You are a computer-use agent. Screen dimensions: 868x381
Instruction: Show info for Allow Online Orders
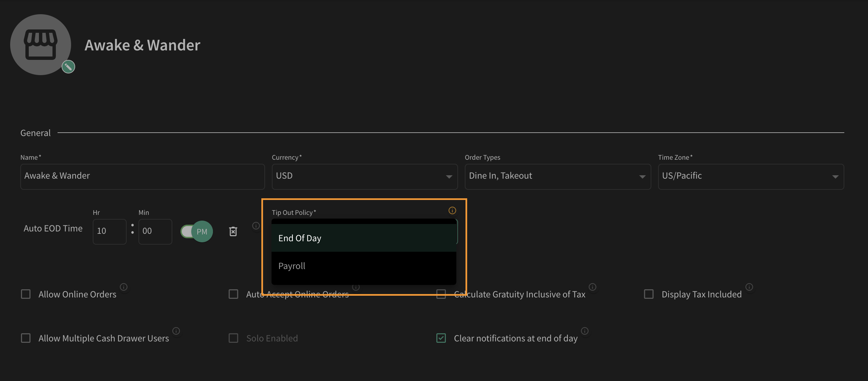click(x=124, y=287)
